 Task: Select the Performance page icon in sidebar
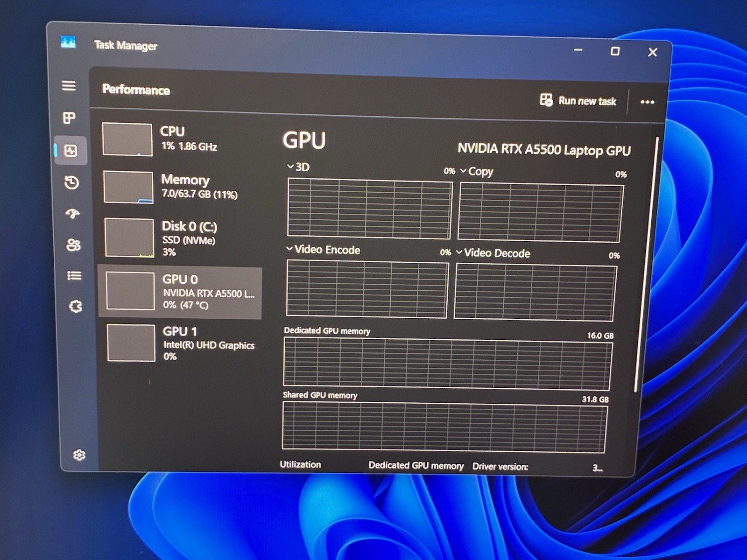[71, 151]
